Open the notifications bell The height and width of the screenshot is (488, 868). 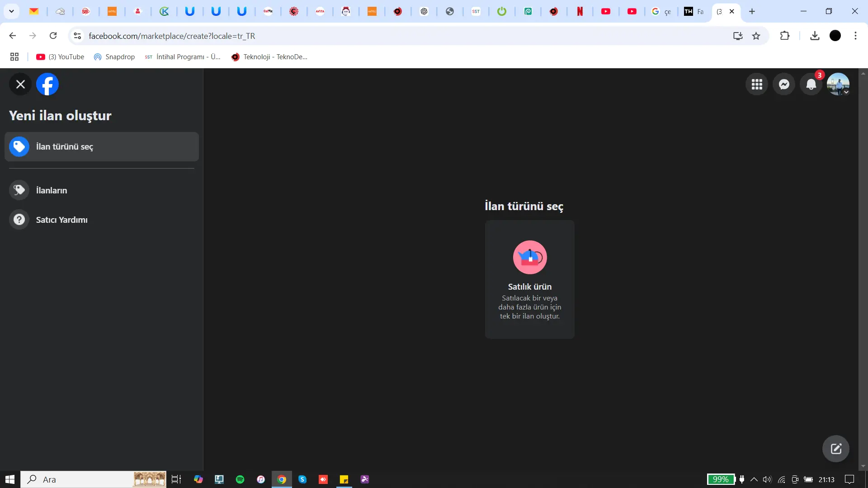pos(811,84)
